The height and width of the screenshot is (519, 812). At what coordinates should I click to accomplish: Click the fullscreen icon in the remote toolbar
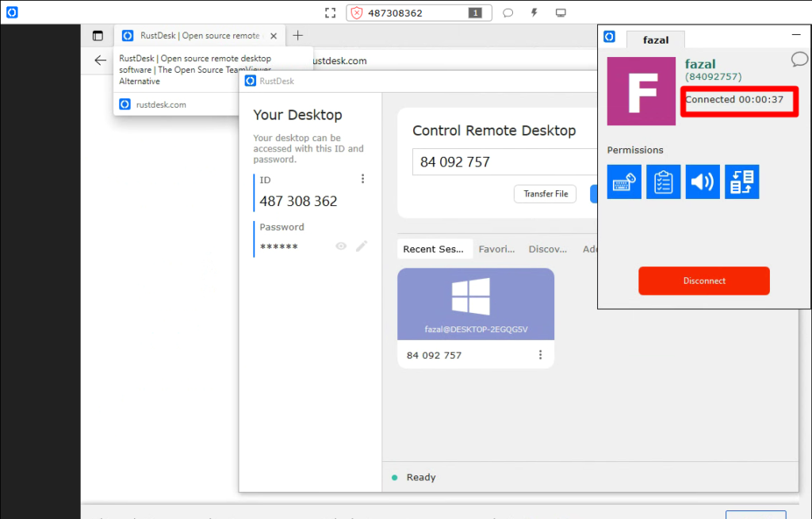(x=330, y=13)
